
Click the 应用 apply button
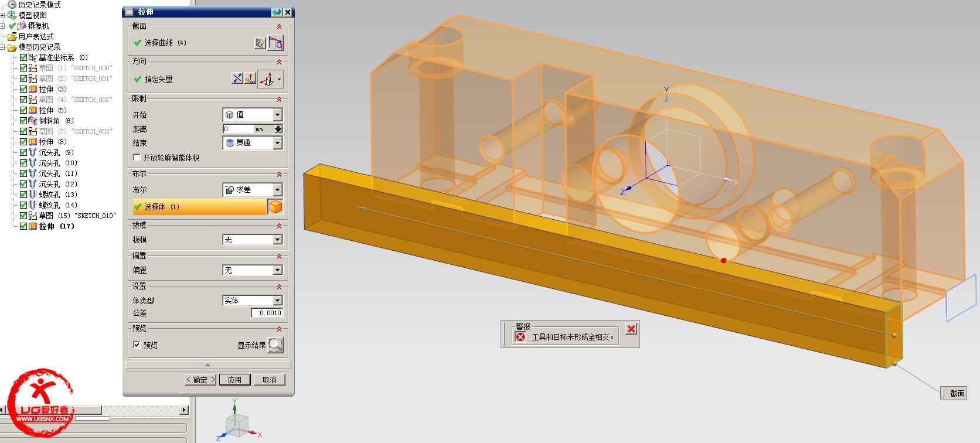[234, 380]
